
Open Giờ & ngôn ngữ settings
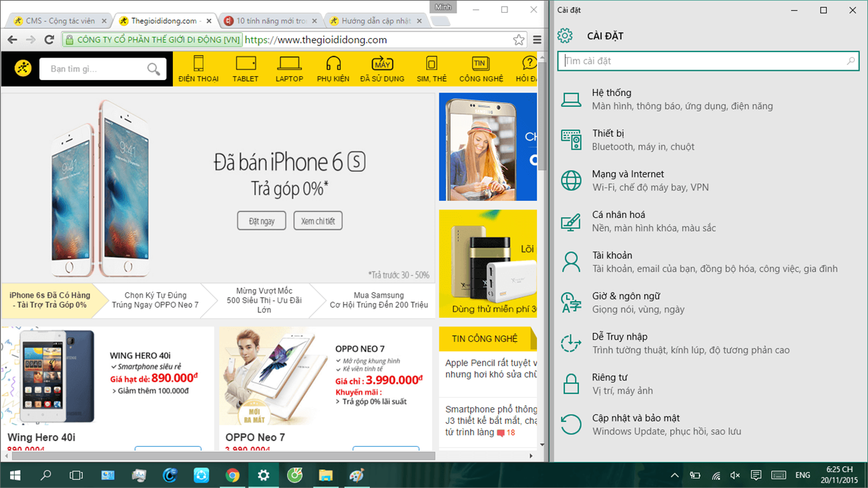click(709, 303)
